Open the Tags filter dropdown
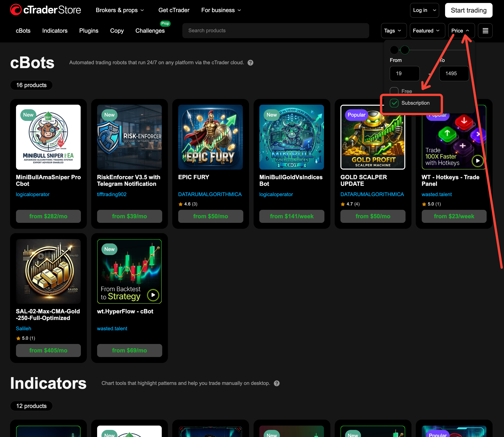Viewport: 504px width, 437px height. tap(394, 31)
